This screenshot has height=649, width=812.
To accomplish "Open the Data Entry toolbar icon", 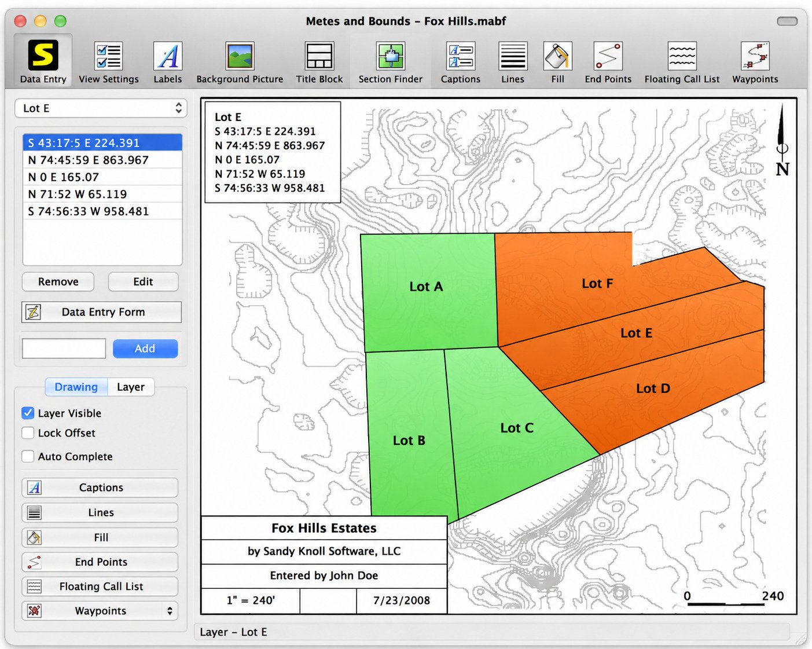I will coord(43,61).
